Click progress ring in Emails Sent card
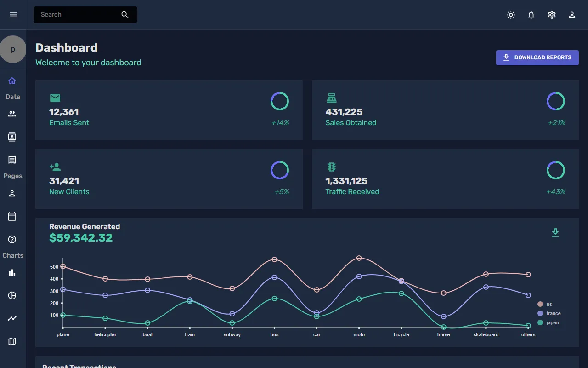The width and height of the screenshot is (588, 368). 280,101
